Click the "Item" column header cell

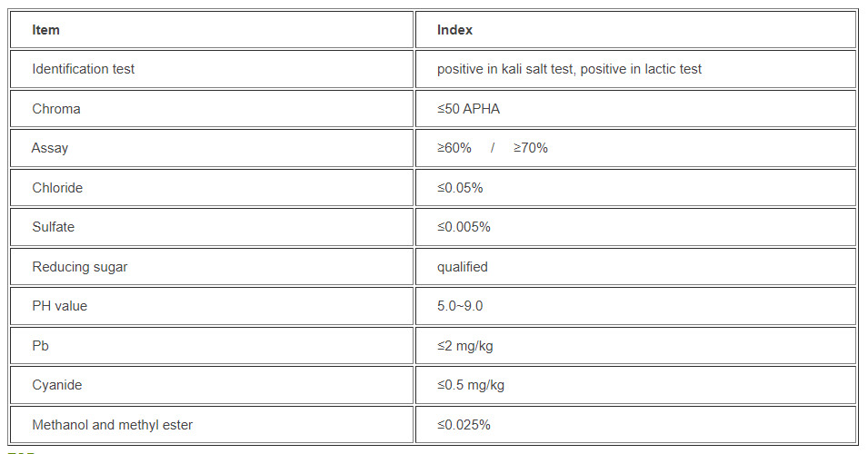click(x=46, y=30)
